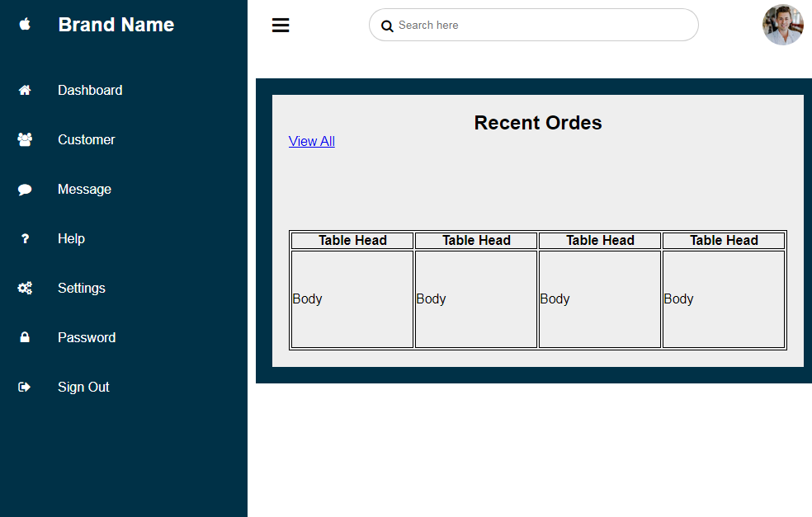Open the hamburger navigation menu
Screen dimensions: 812x517
point(281,25)
